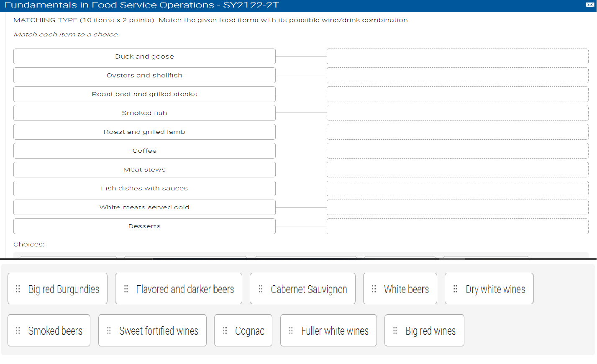Click the mail envelope icon in header
The height and width of the screenshot is (364, 597).
590,5
